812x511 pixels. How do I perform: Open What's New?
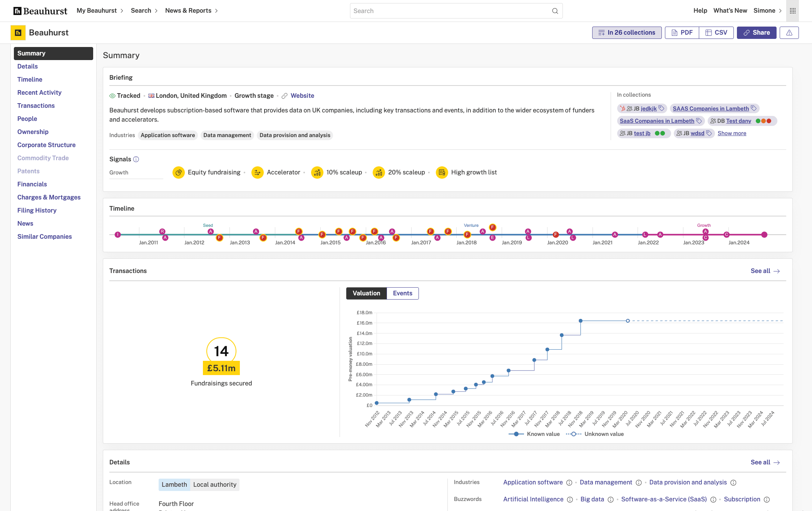click(x=730, y=11)
